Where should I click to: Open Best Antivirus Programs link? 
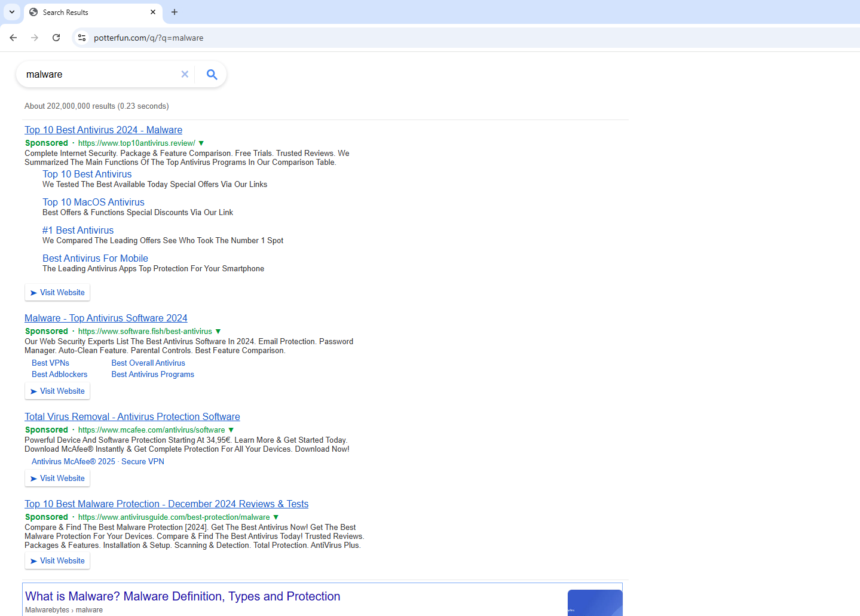pos(152,374)
